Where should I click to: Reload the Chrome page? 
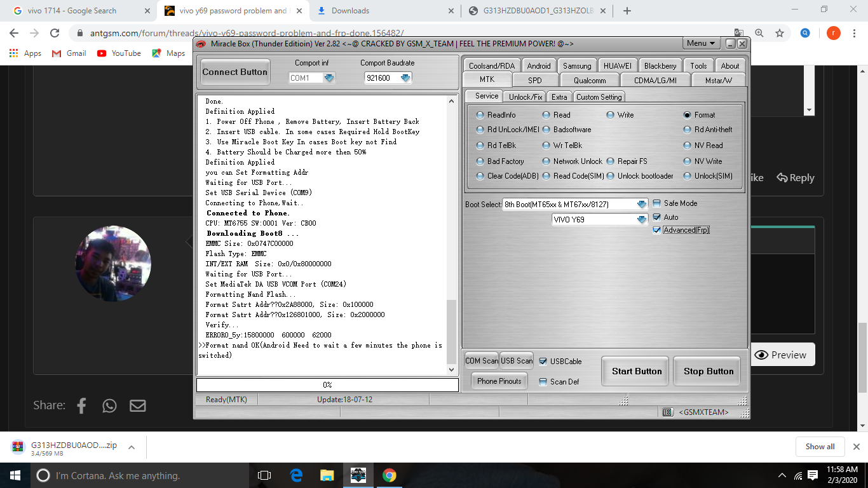pyautogui.click(x=55, y=33)
